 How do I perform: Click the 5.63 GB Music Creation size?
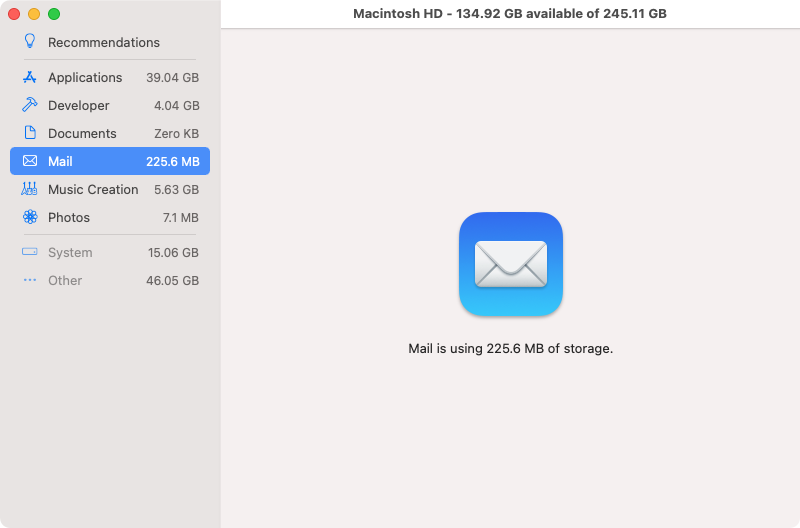177,190
